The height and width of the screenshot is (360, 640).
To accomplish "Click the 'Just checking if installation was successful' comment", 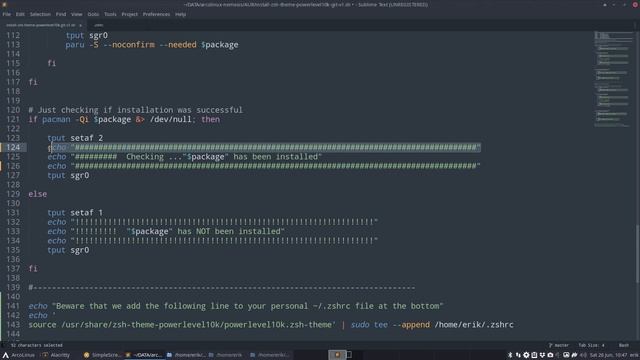I will tap(136, 110).
